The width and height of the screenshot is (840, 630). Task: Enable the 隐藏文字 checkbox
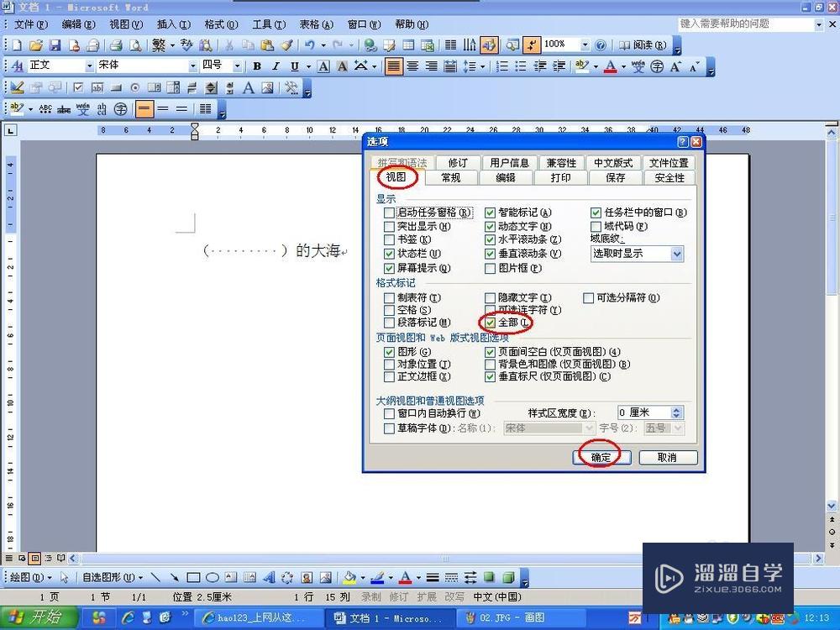click(x=490, y=298)
